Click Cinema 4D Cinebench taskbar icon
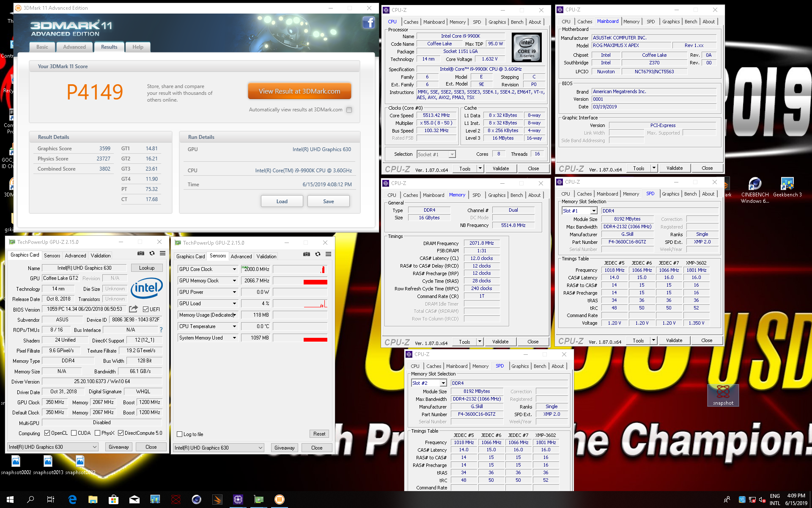The height and width of the screenshot is (508, 812). (196, 500)
